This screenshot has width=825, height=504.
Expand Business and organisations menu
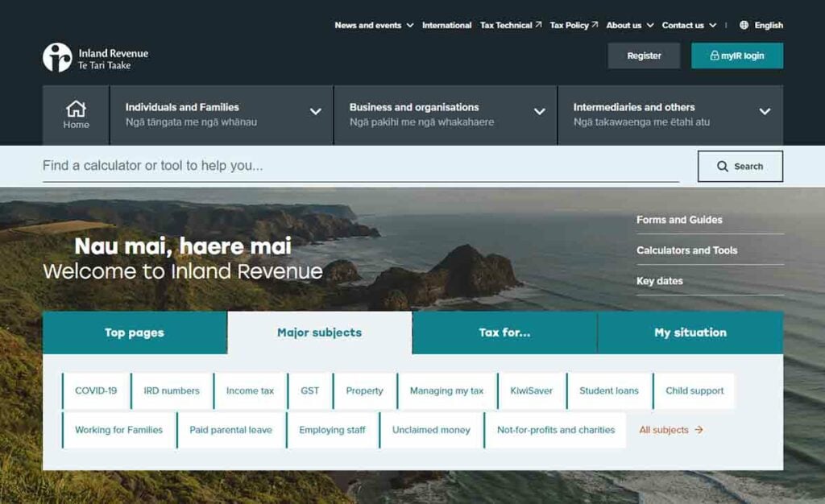446,114
